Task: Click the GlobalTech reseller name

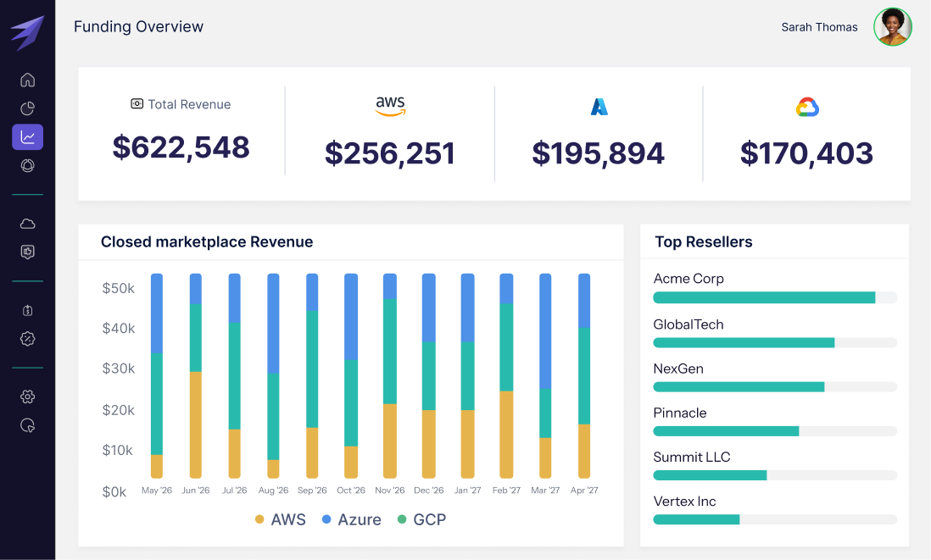Action: click(x=688, y=324)
